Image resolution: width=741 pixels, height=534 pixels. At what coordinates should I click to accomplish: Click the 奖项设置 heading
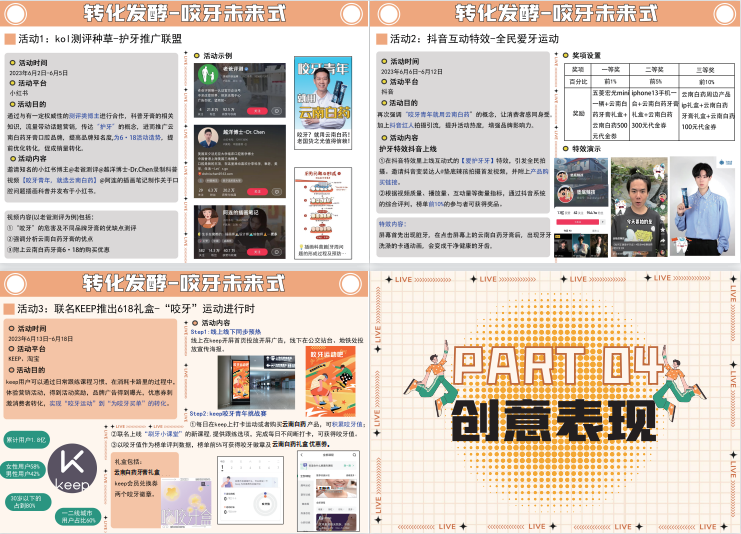point(586,55)
